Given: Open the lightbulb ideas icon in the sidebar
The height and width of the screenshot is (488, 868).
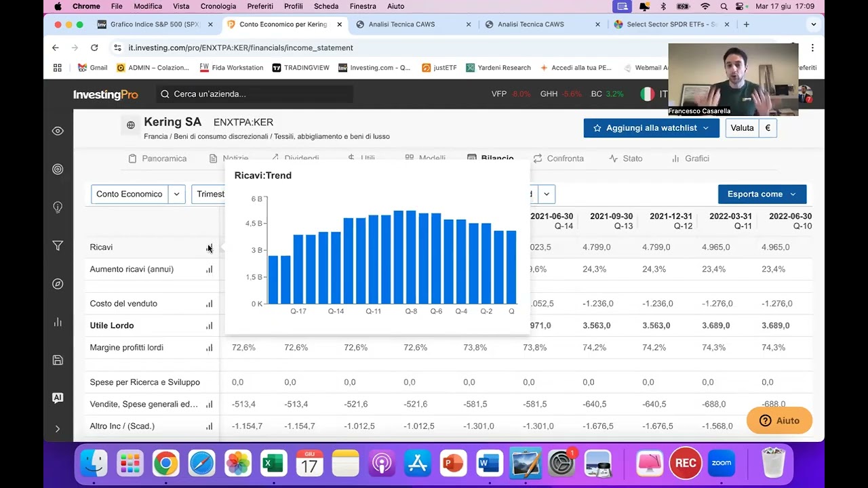Looking at the screenshot, I should pyautogui.click(x=58, y=207).
